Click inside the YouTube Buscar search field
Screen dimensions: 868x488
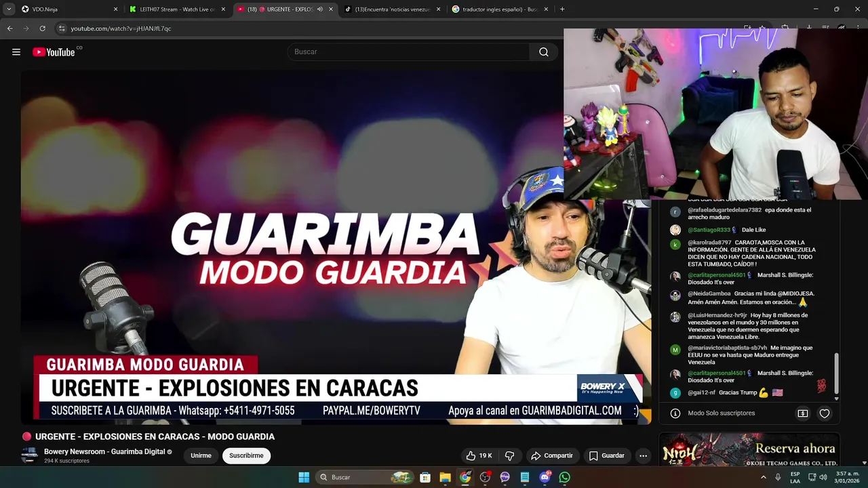(408, 52)
